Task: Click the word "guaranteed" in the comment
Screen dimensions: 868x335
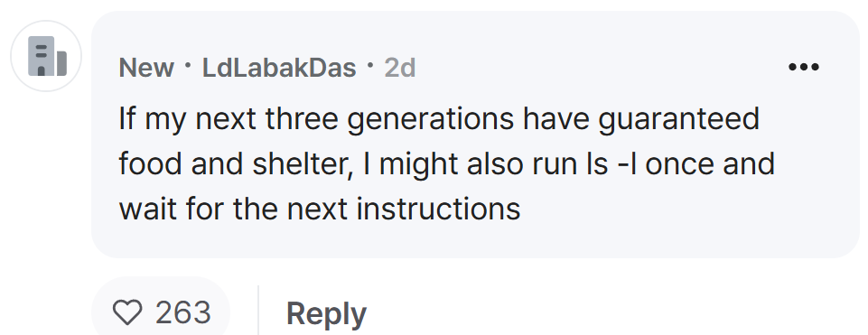Action: coord(678,120)
